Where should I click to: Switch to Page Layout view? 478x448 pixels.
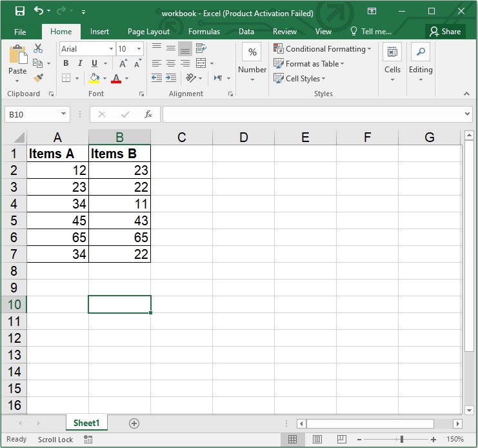317,440
